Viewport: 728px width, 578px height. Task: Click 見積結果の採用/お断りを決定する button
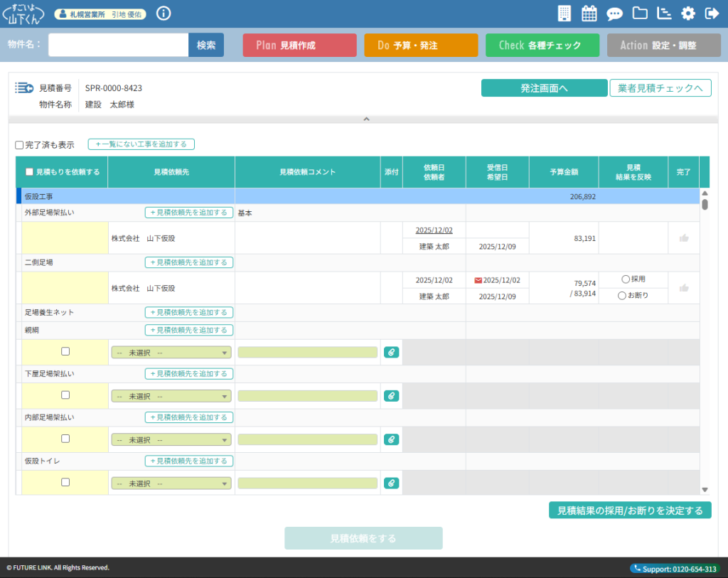[x=630, y=510]
